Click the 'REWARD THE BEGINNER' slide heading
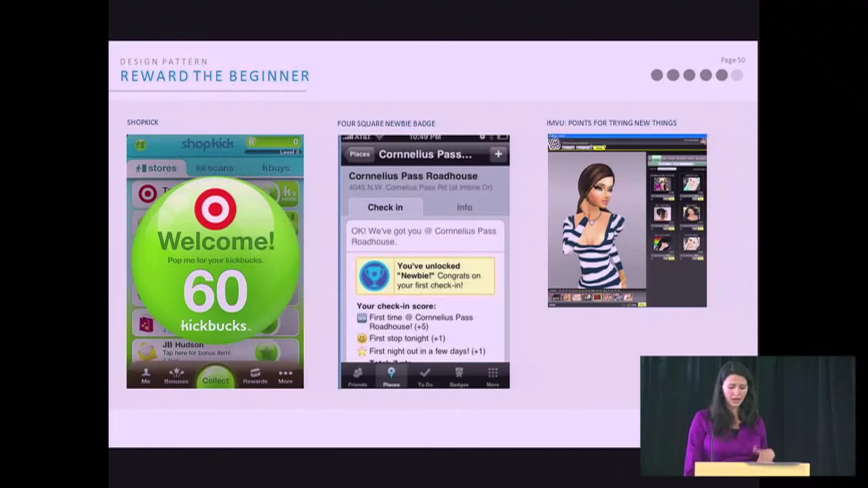The width and height of the screenshot is (868, 488). [x=215, y=76]
